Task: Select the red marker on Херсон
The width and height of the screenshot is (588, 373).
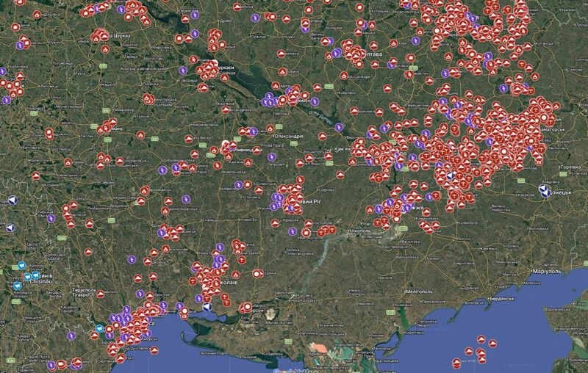Action: [x=248, y=307]
